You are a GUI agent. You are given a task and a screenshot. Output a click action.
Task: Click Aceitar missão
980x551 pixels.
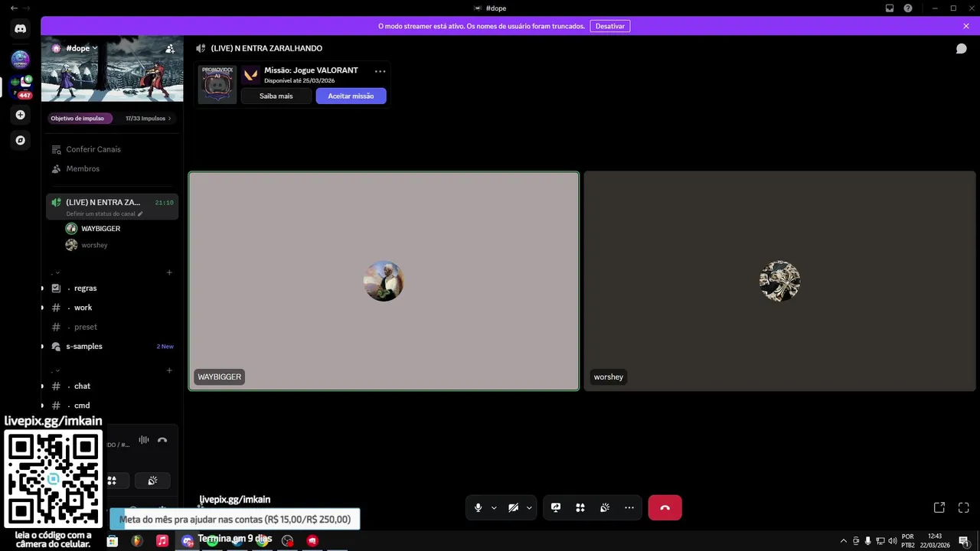(351, 96)
